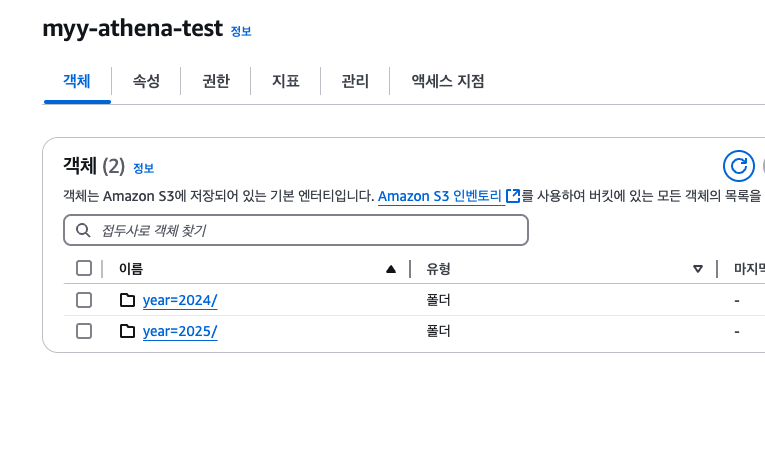Sort by name using ascending arrow icon
Viewport: 765px width, 465px height.
[x=391, y=268]
